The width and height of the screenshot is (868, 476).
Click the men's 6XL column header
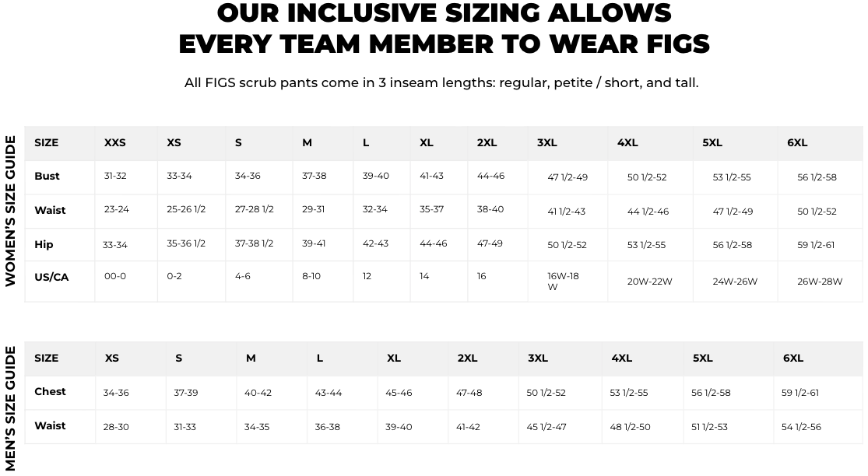click(x=793, y=359)
